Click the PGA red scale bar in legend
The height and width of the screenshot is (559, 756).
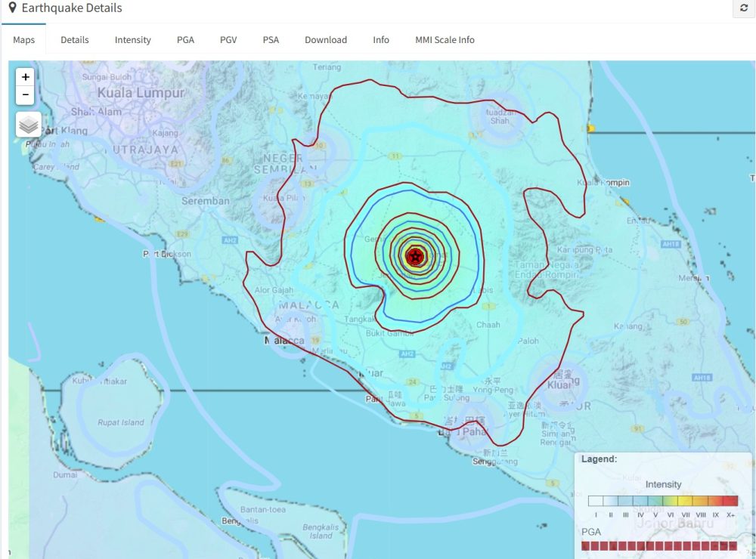(x=659, y=546)
